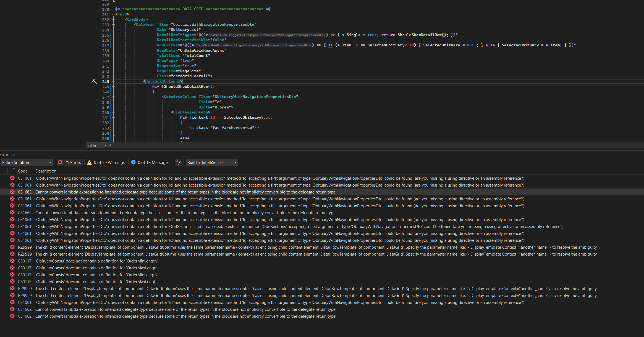The image size is (644, 337).
Task: Click the build-only IntelliSense filter funnel icon
Action: (178, 163)
